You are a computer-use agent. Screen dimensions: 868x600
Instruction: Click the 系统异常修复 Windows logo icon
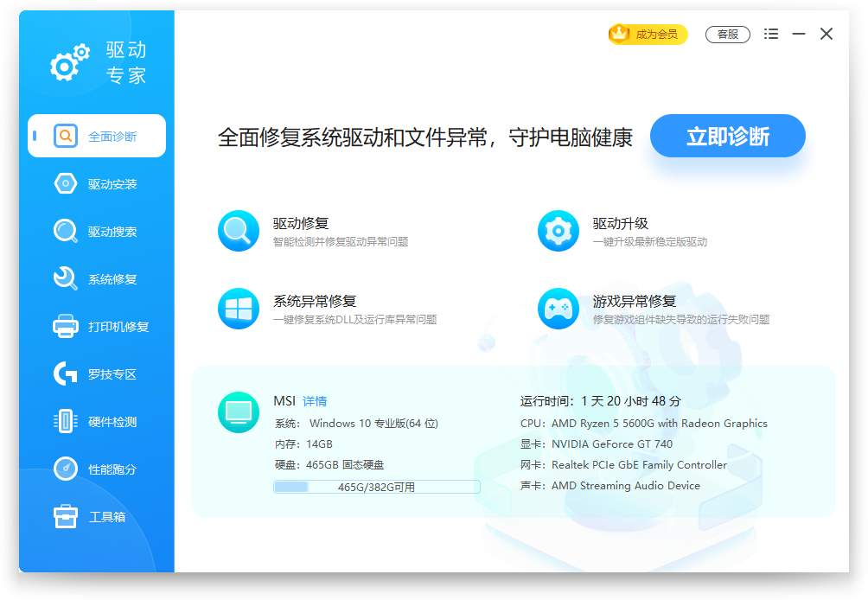point(239,309)
